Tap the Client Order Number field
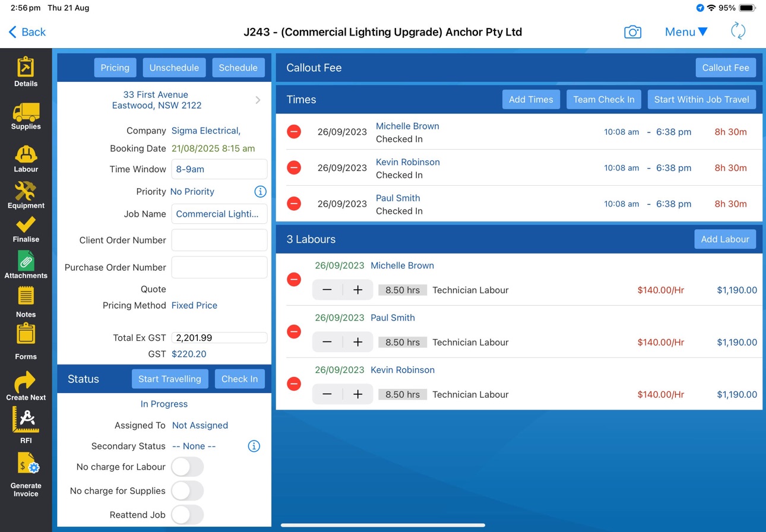This screenshot has width=766, height=532. [x=219, y=240]
